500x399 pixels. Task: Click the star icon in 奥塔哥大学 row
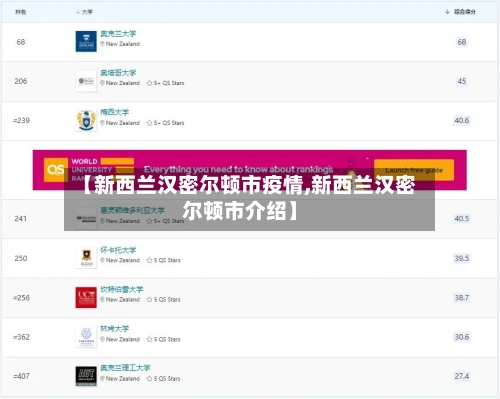149,83
